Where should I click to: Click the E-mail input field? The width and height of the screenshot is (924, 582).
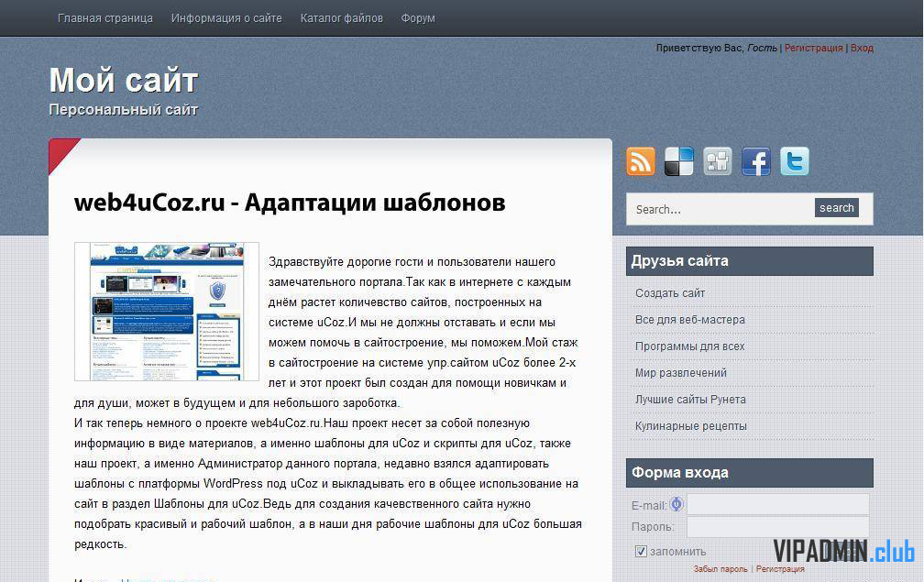click(778, 505)
